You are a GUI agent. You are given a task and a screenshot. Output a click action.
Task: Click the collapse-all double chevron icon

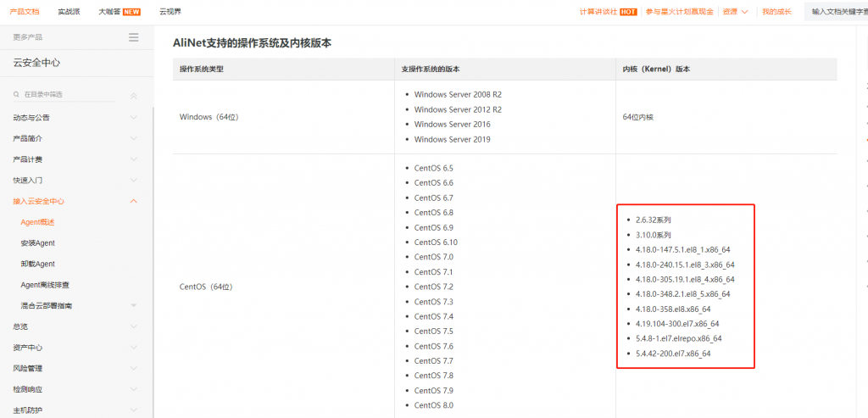click(133, 96)
